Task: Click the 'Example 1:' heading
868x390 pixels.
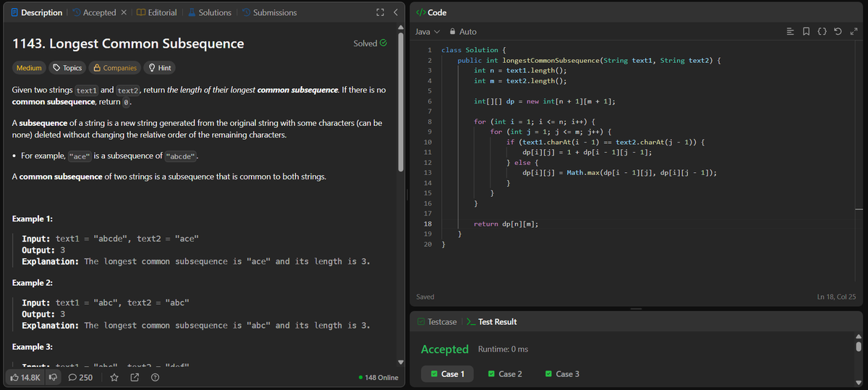Action: click(x=33, y=219)
